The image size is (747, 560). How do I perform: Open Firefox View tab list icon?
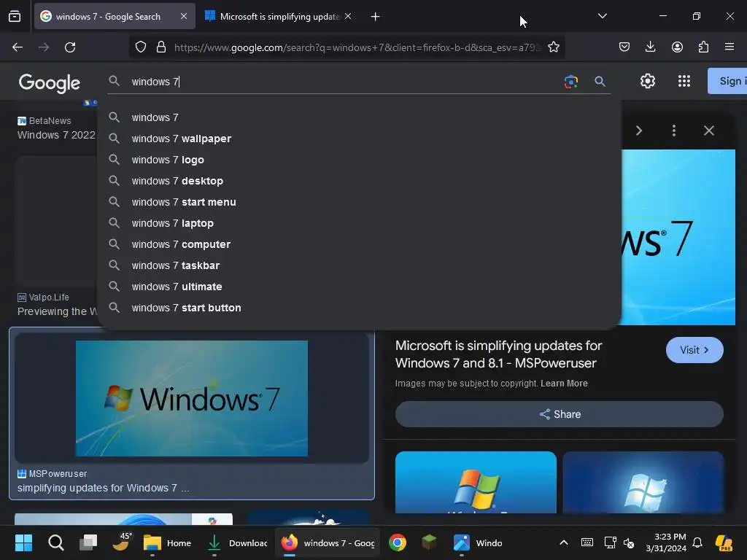15,17
